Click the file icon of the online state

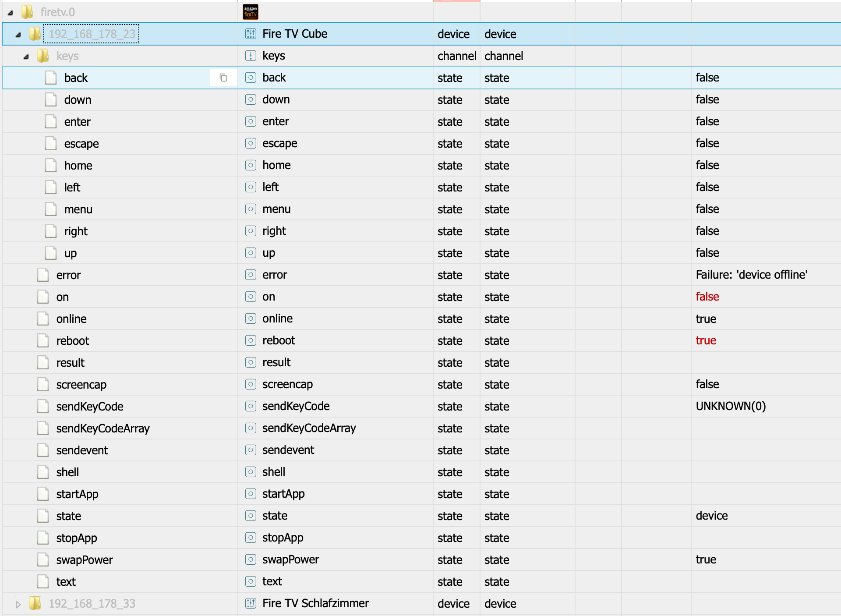(x=43, y=319)
